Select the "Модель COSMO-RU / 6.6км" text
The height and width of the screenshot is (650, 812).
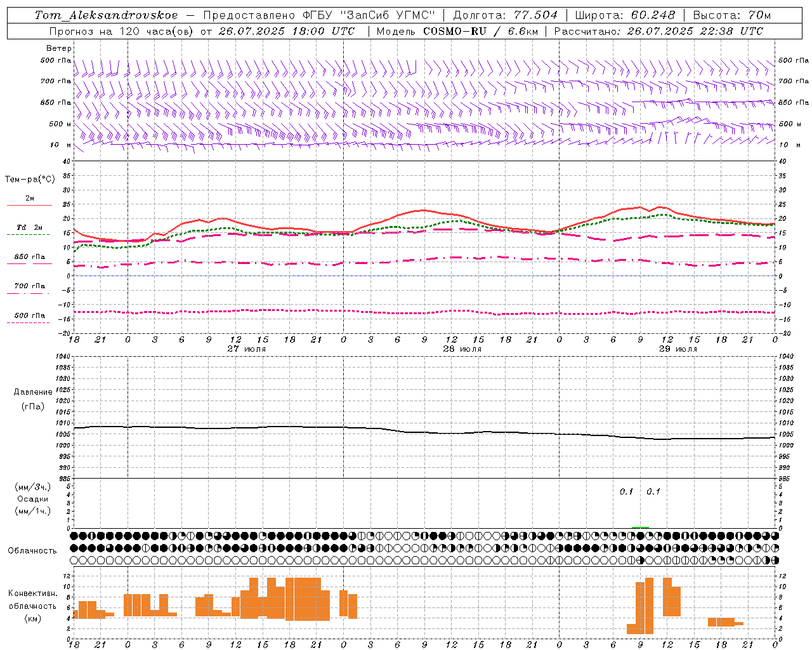pos(457,31)
